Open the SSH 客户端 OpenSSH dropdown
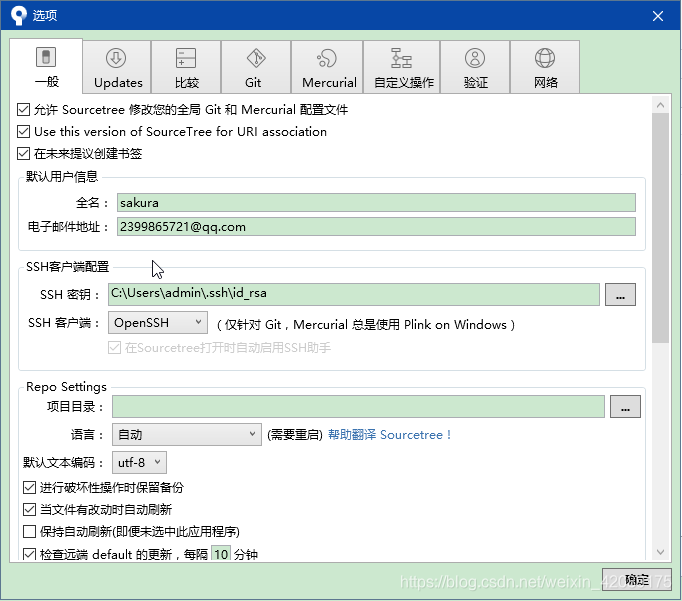Viewport: 682px width, 601px height. pyautogui.click(x=157, y=323)
